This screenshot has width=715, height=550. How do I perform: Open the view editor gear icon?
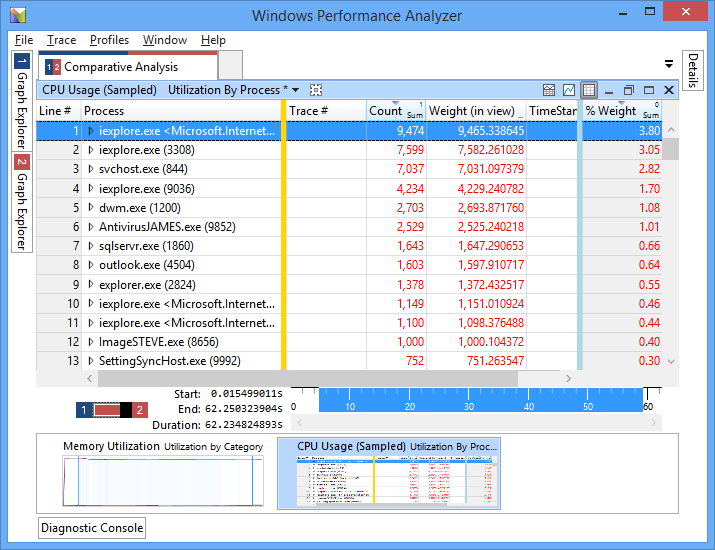tap(316, 90)
